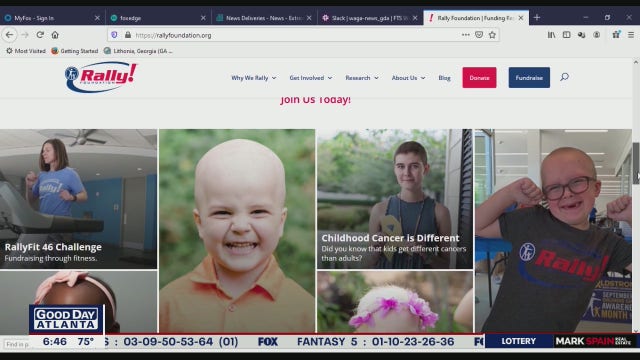Screen dimensions: 640x360
Task: Open the Getting Started bookmark
Action: (x=75, y=51)
